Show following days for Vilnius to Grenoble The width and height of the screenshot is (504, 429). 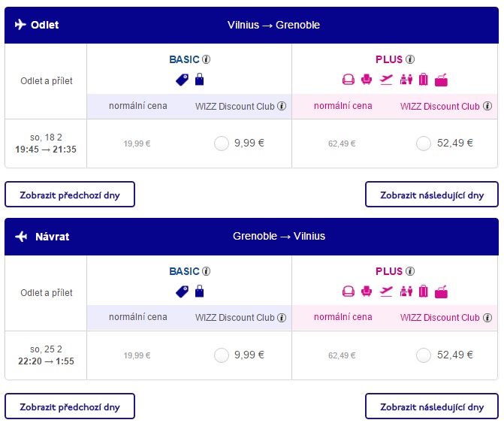tap(432, 195)
